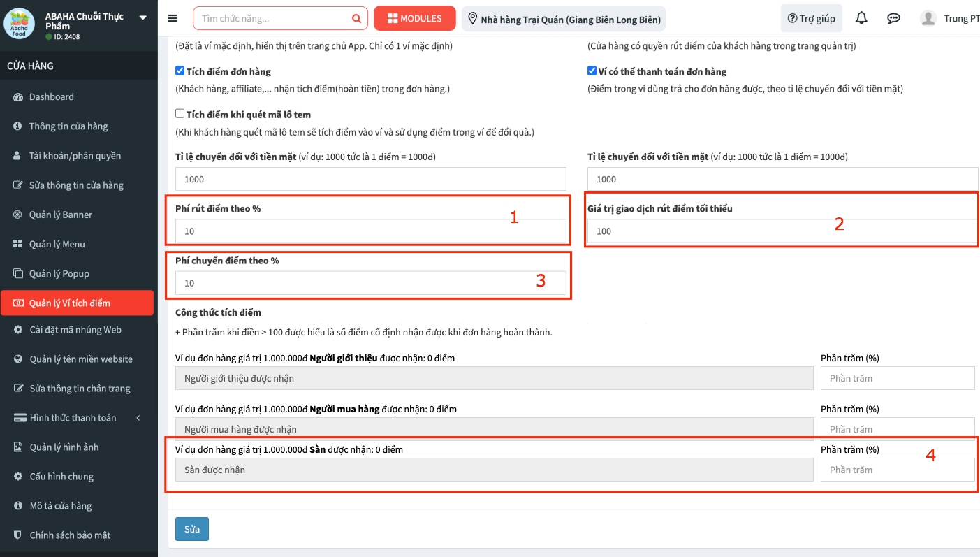Uncheck the Tích điểm đơn hàng checkbox

180,71
